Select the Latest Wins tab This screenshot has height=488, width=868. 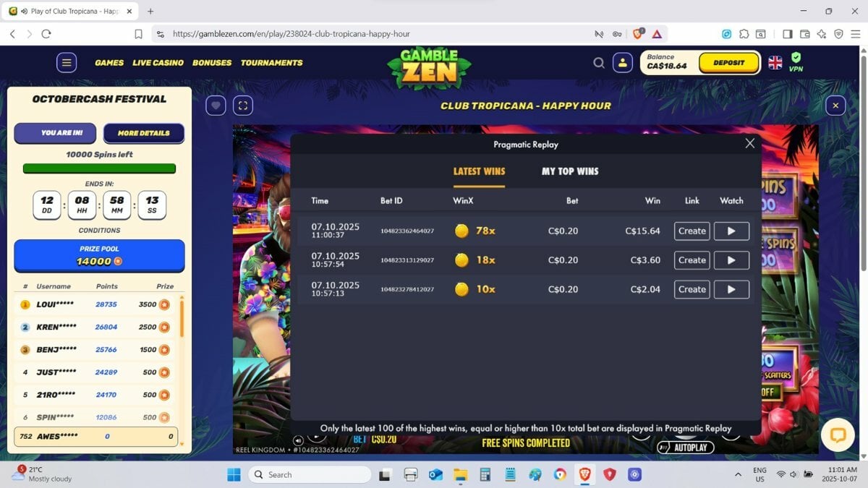pyautogui.click(x=479, y=171)
